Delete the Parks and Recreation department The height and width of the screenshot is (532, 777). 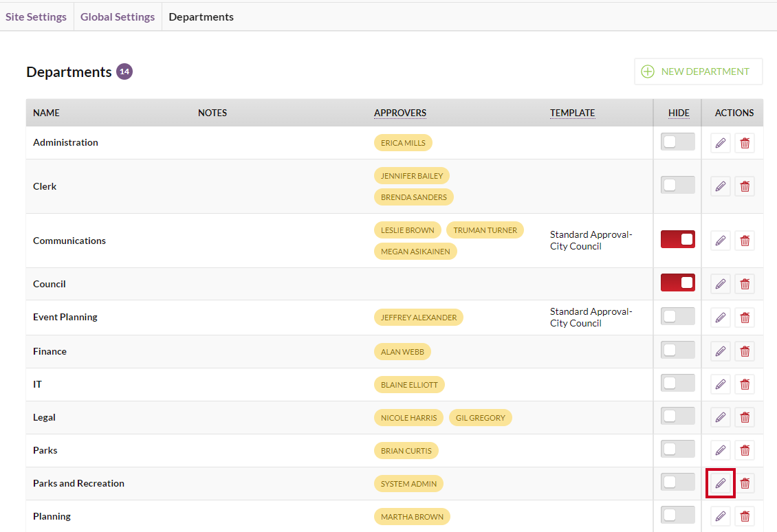(745, 483)
